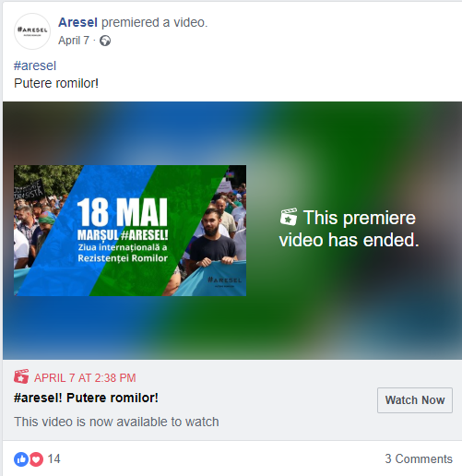Click the Watch Now button
This screenshot has height=476, width=462.
pos(415,400)
